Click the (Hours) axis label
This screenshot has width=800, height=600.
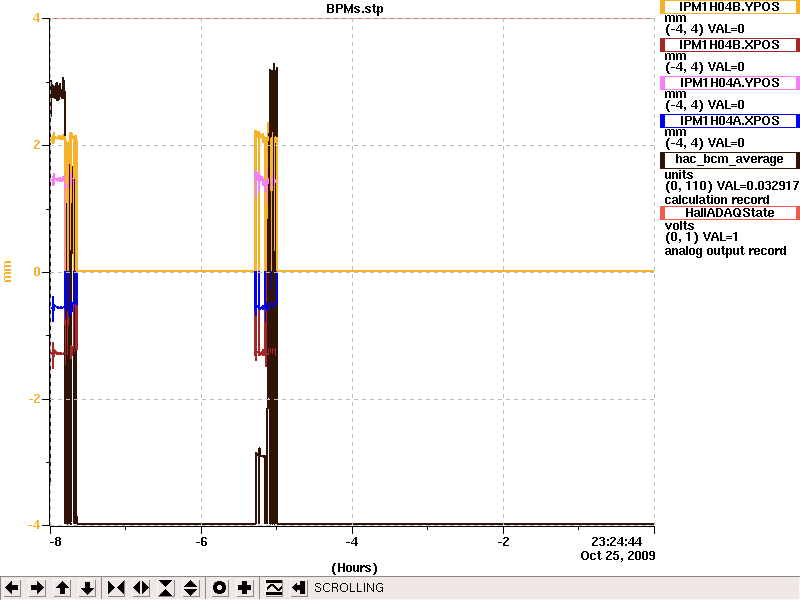click(x=355, y=568)
